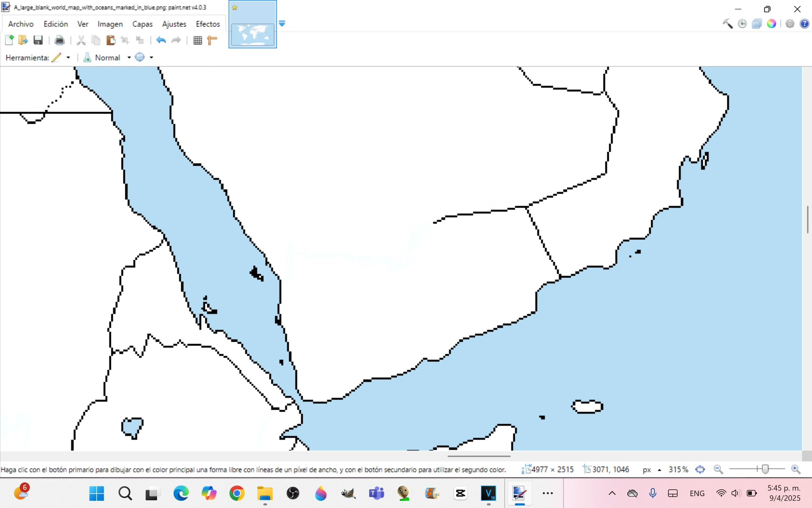Click the zoom in magnifier button
This screenshot has width=812, height=508.
click(795, 469)
